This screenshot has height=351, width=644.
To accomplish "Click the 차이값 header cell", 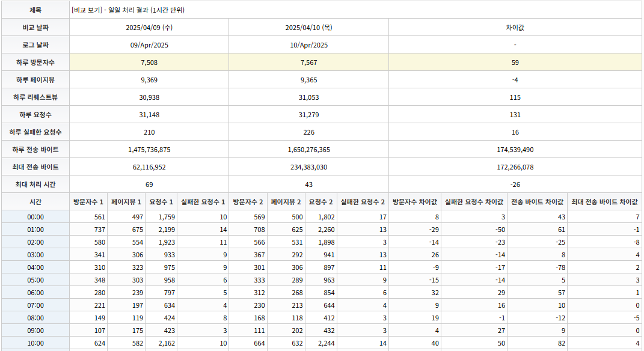I will (515, 28).
